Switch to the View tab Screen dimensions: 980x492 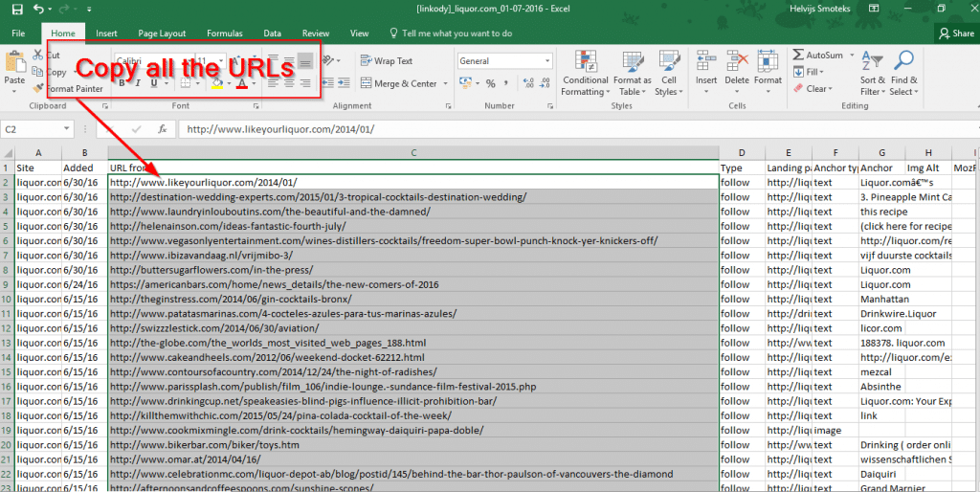(x=359, y=34)
